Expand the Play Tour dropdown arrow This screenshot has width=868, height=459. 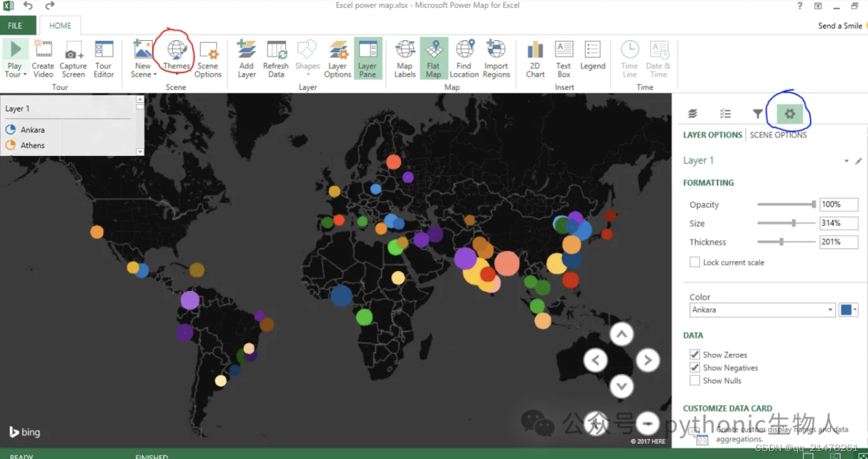point(25,75)
